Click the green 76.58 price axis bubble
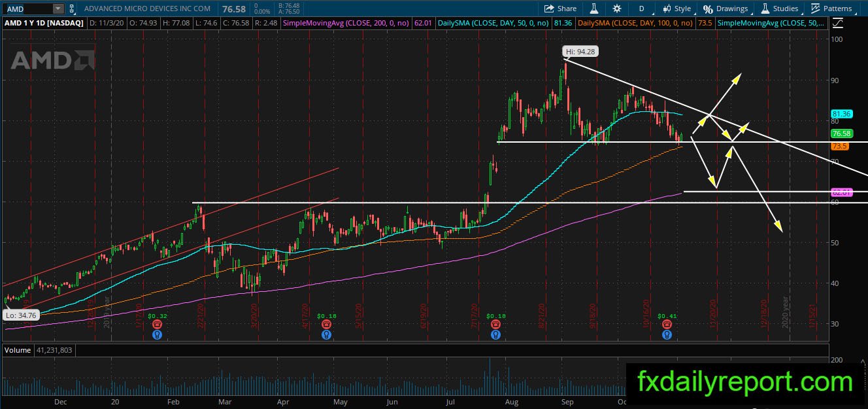 (x=841, y=133)
